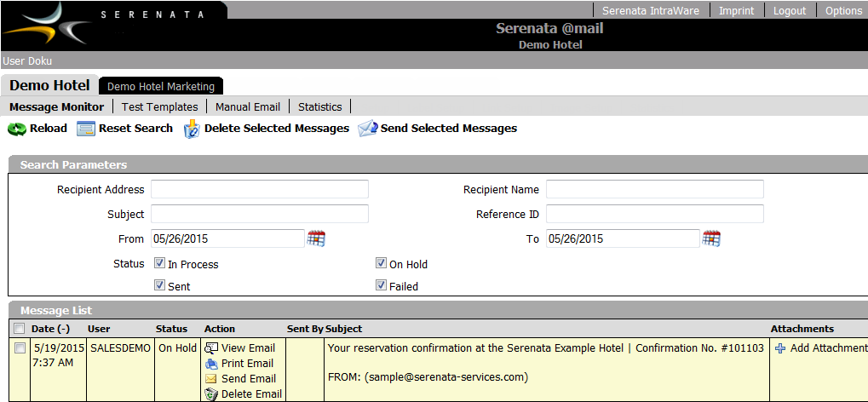868x402 pixels.
Task: Click the Print Email link text
Action: [247, 364]
